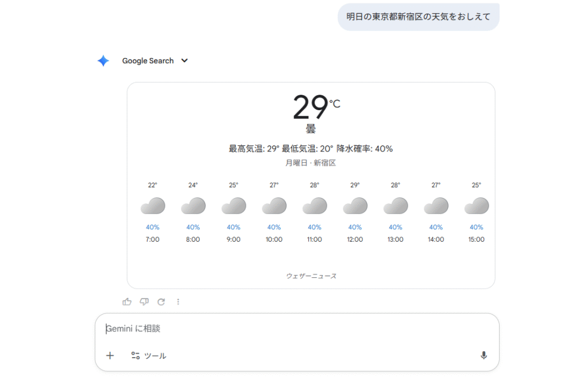Click the plus icon to add attachment
Image resolution: width=588 pixels, height=380 pixels.
click(110, 355)
